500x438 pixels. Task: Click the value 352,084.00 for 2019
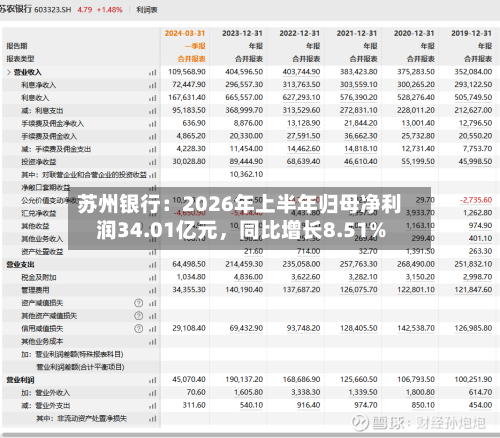(473, 72)
